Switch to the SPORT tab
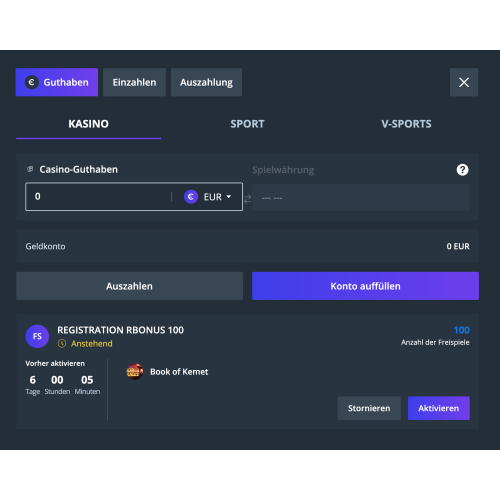 247,124
